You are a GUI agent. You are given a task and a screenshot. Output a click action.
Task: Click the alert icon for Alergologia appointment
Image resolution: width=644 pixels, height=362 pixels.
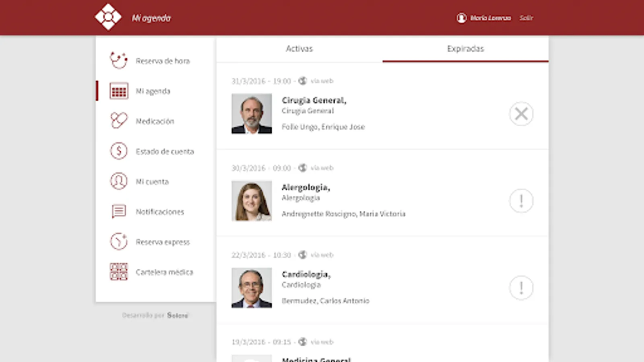pyautogui.click(x=521, y=201)
